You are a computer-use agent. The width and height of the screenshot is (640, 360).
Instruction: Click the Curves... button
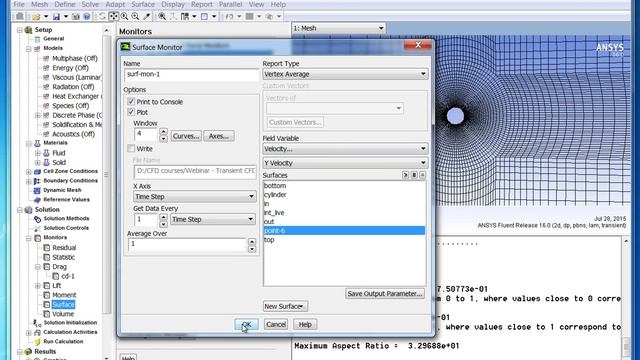[186, 136]
